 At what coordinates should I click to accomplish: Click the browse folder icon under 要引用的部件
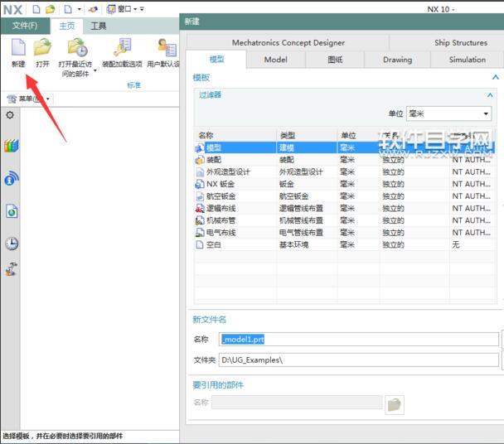click(x=394, y=405)
